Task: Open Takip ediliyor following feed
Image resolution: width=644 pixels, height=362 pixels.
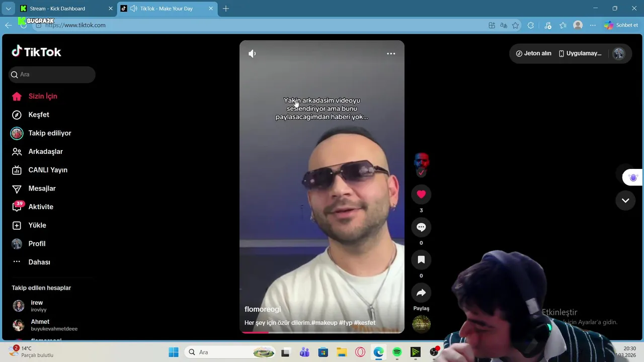Action: pyautogui.click(x=51, y=133)
